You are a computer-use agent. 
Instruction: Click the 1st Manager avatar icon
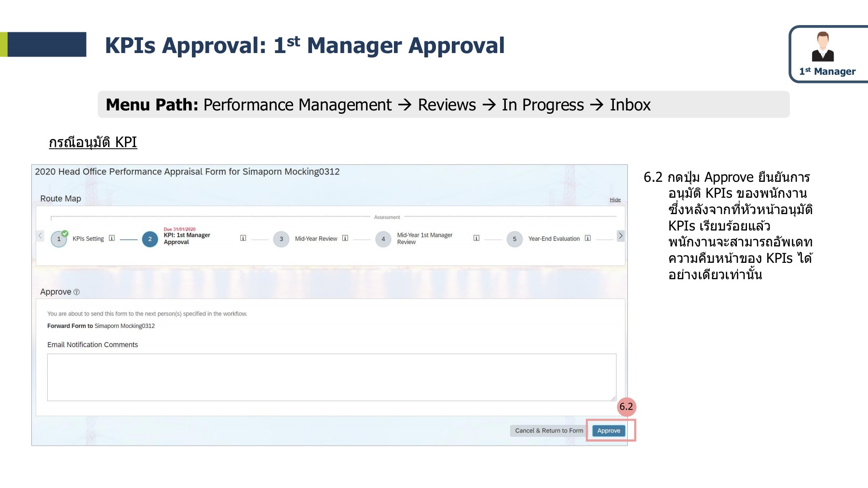(x=823, y=47)
